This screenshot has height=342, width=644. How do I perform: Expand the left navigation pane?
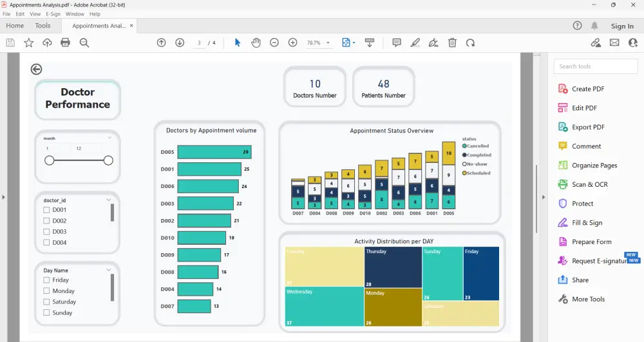pos(3,197)
